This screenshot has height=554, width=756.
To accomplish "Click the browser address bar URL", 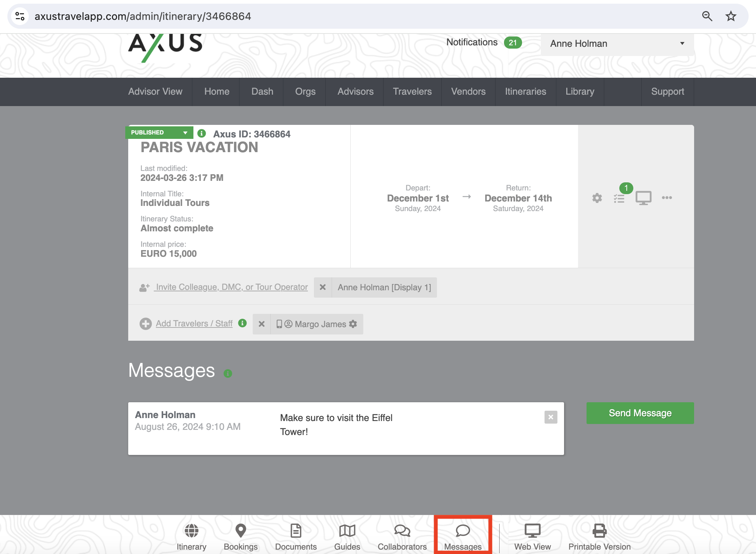I will pos(143,16).
